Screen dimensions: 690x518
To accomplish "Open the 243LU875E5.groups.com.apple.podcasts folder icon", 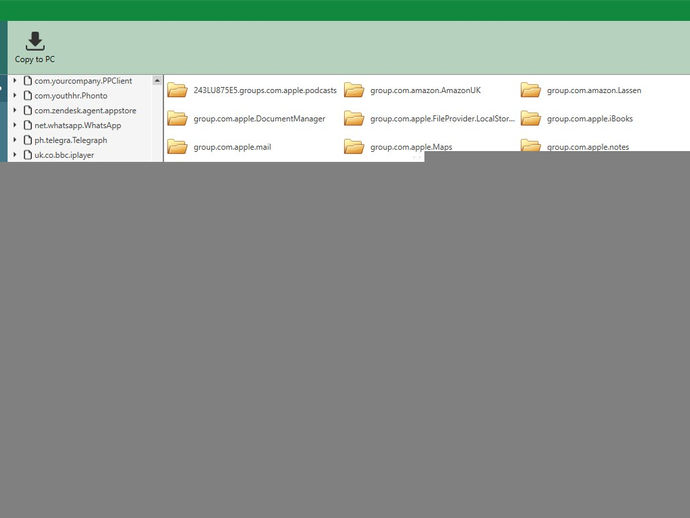I will [177, 90].
